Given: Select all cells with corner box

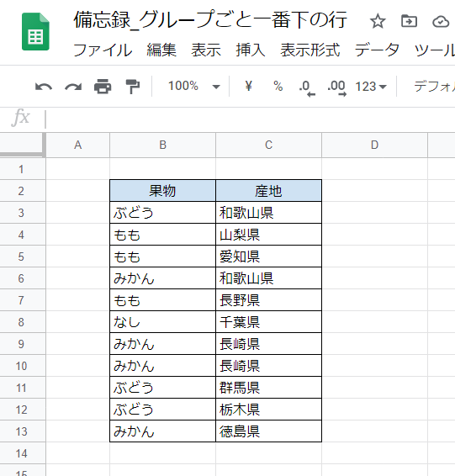Looking at the screenshot, I should [x=23, y=145].
